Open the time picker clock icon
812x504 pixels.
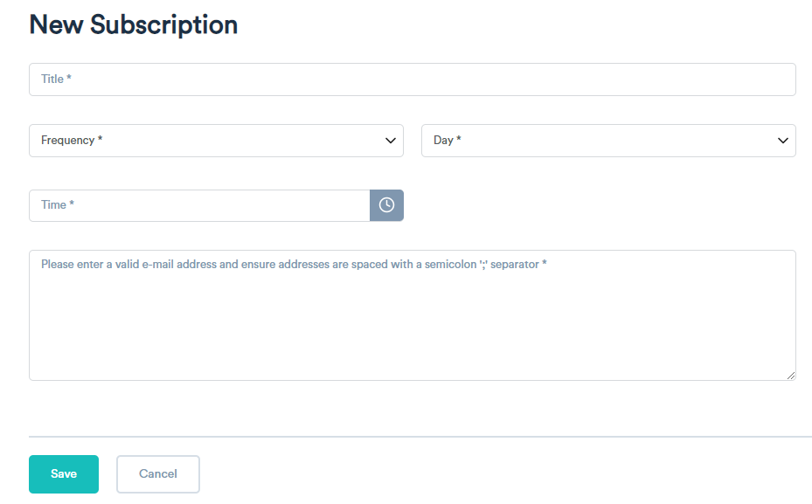click(386, 205)
